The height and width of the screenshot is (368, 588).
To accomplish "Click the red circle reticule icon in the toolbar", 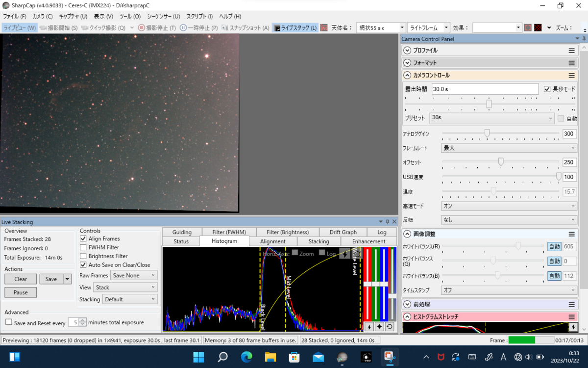I will click(528, 28).
